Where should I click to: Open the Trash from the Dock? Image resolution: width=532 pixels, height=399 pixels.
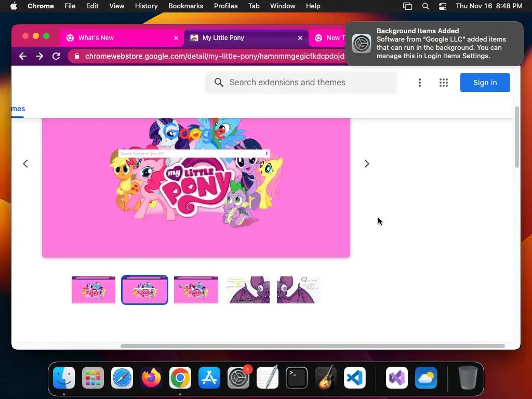[468, 378]
